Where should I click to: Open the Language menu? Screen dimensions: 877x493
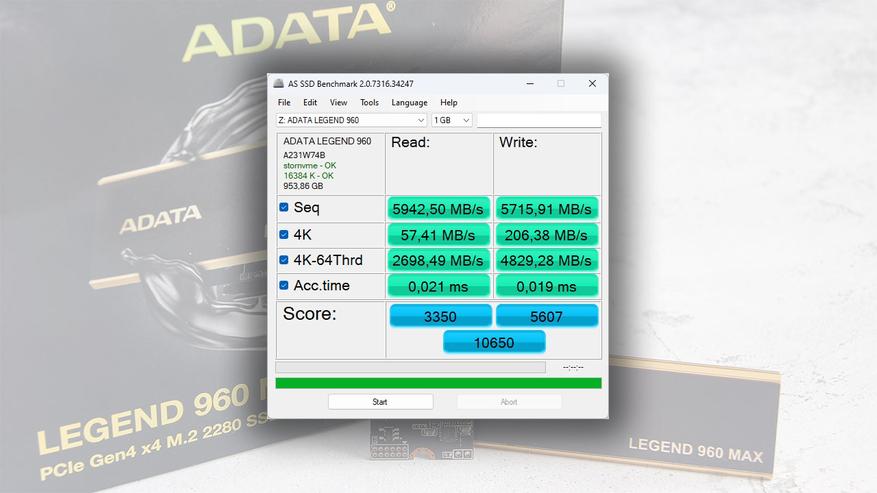[x=409, y=102]
